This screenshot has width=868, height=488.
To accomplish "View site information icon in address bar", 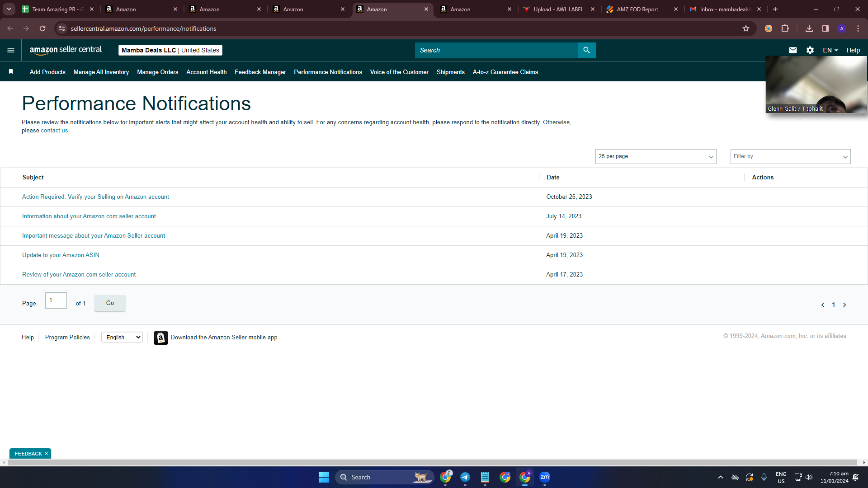I will (62, 28).
